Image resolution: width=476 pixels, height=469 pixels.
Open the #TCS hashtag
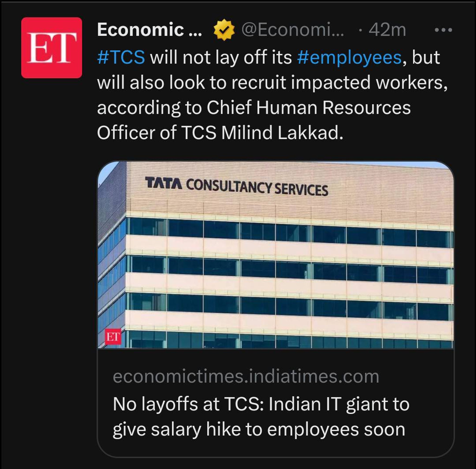[121, 57]
